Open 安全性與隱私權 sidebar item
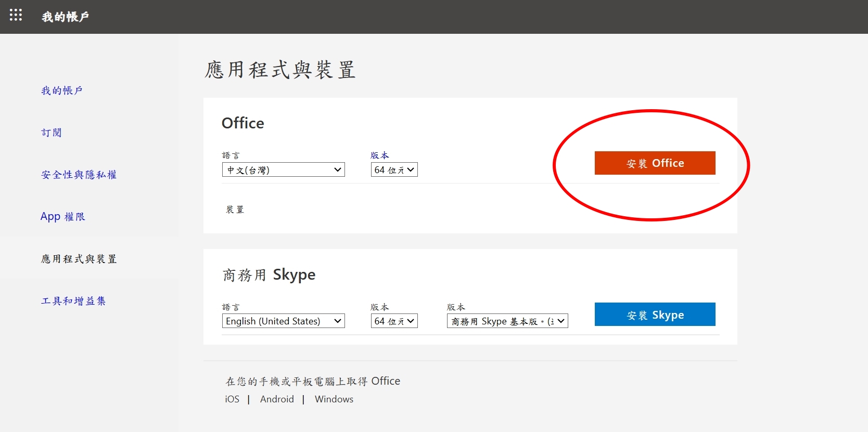The image size is (868, 432). pos(79,175)
